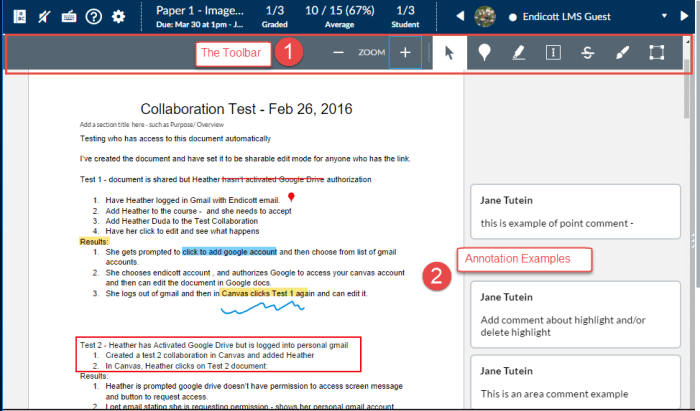The image size is (700, 411).
Task: Select the highlight annotation tool
Action: point(518,53)
